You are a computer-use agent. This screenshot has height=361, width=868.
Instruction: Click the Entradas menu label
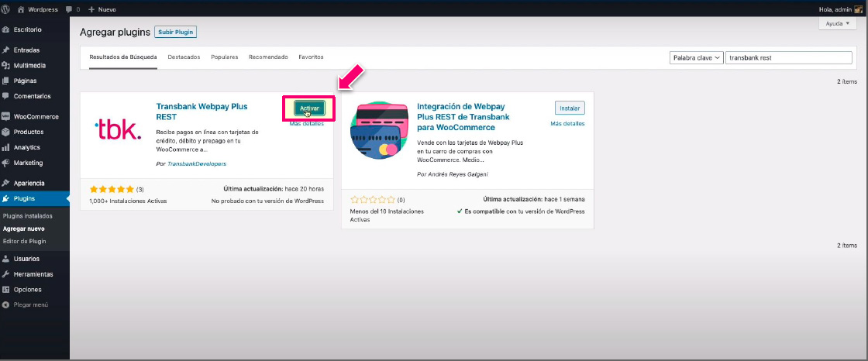pos(26,50)
